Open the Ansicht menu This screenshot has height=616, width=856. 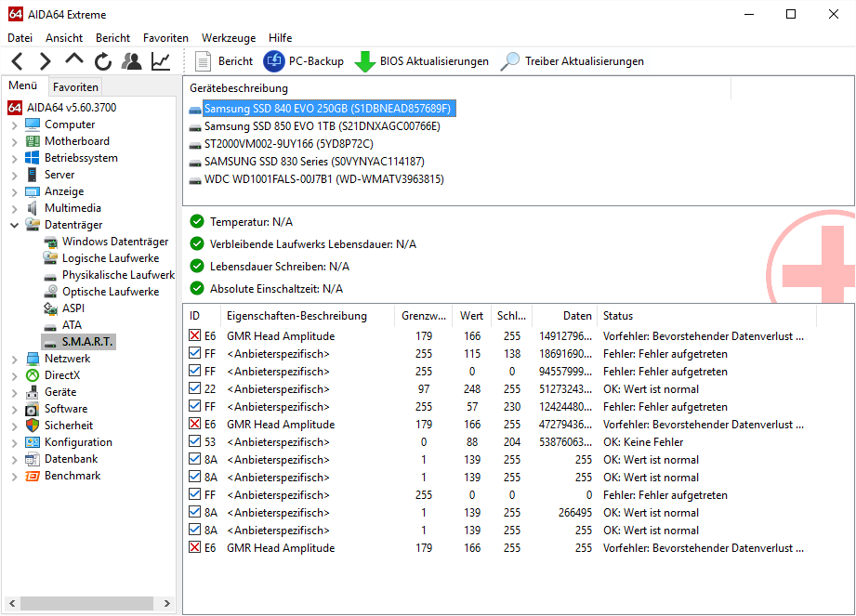[x=64, y=38]
